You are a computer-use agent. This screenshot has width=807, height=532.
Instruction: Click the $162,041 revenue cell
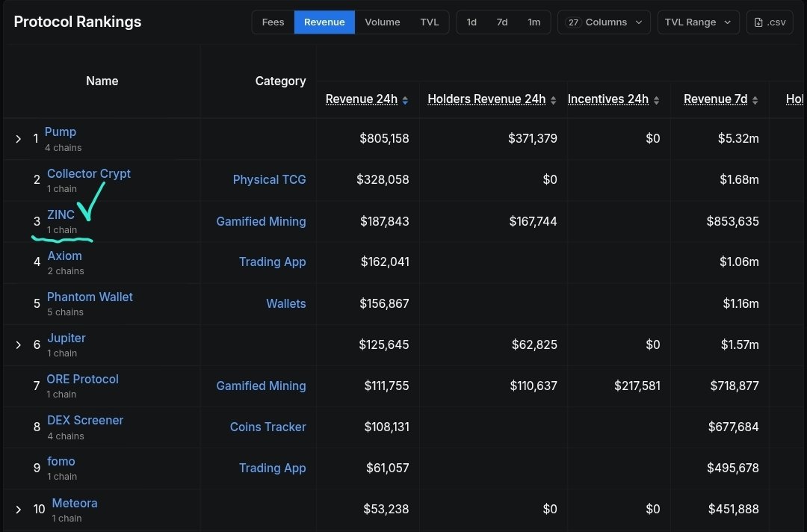(385, 262)
